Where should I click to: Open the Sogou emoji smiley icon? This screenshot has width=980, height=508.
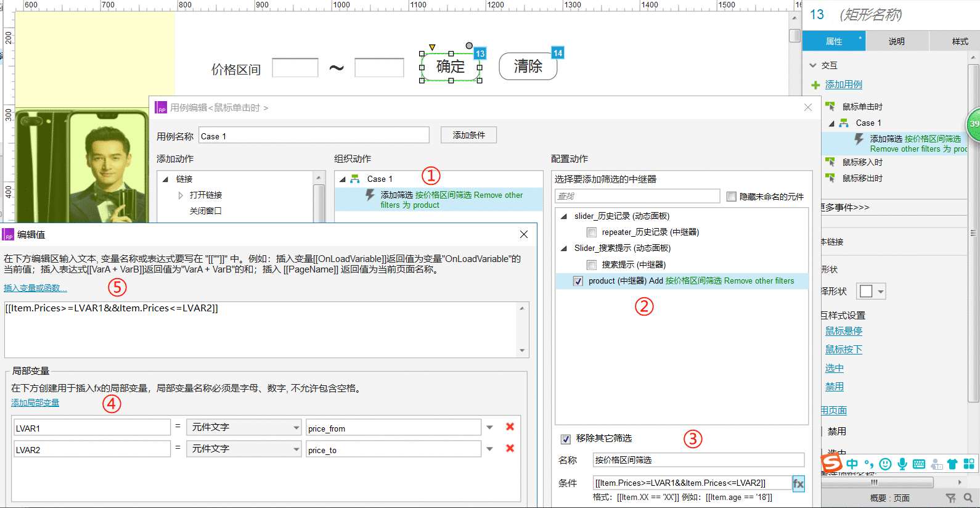(885, 464)
